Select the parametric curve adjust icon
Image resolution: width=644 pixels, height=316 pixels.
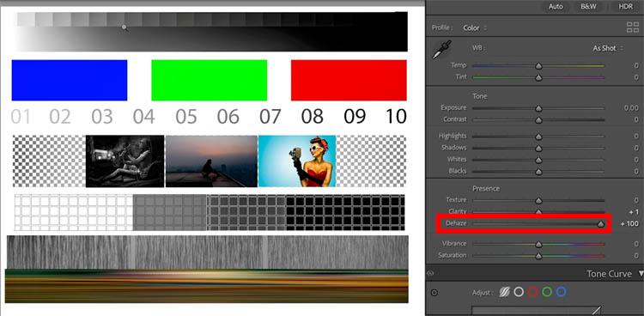(504, 292)
